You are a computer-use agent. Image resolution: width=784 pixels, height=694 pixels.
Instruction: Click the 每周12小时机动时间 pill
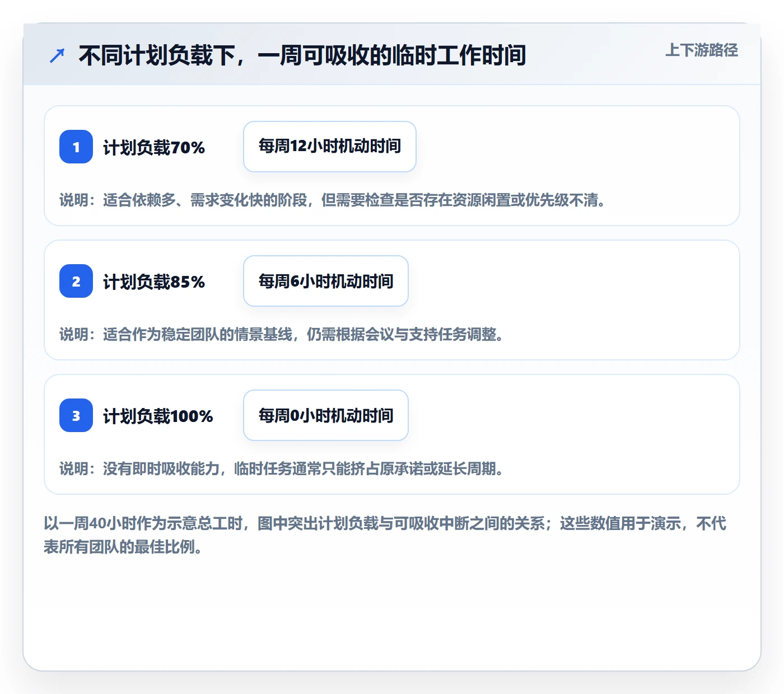(330, 147)
